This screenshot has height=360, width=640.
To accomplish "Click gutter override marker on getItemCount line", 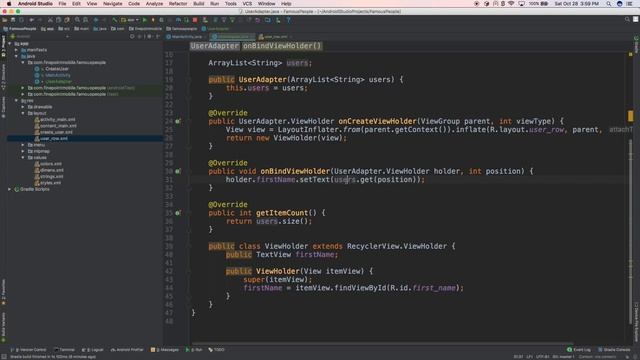I will click(x=178, y=213).
